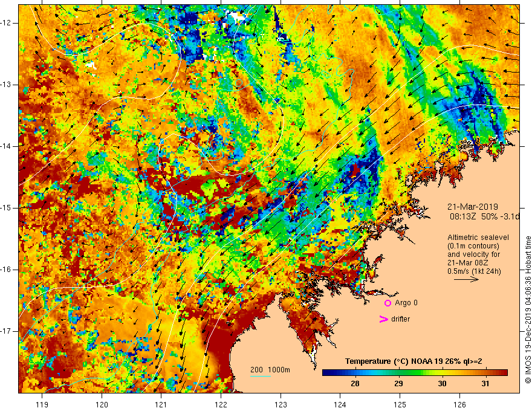Viewport: 532px width, 411px height.
Task: Click the -16 latitude axis label
Action: pyautogui.click(x=6, y=270)
